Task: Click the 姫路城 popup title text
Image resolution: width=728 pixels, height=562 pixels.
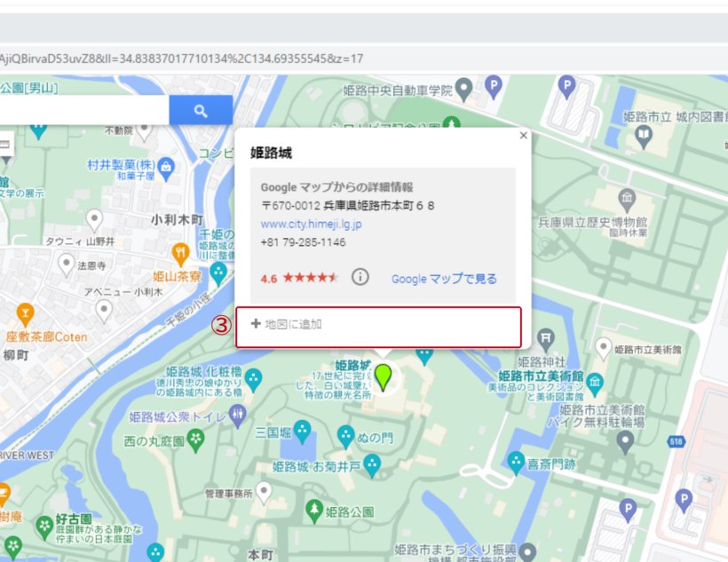Action: 271,153
